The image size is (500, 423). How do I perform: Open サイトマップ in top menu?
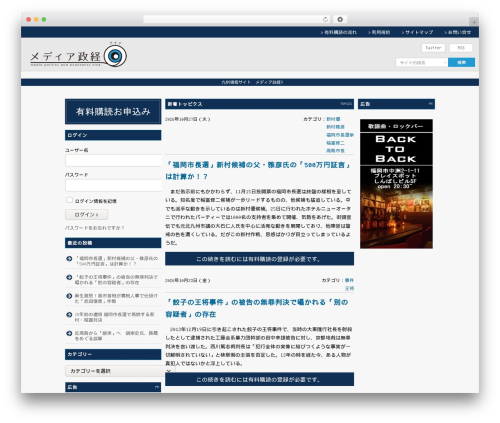click(x=417, y=32)
